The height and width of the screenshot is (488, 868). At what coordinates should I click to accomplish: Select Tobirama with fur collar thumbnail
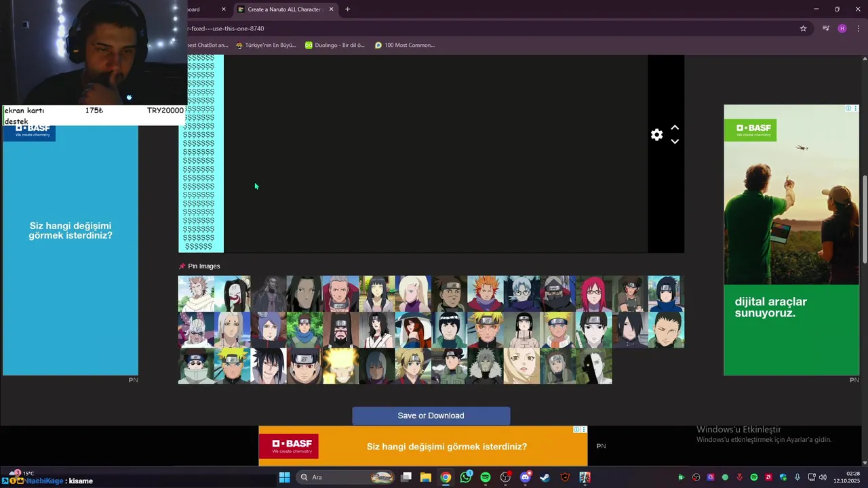click(x=486, y=366)
